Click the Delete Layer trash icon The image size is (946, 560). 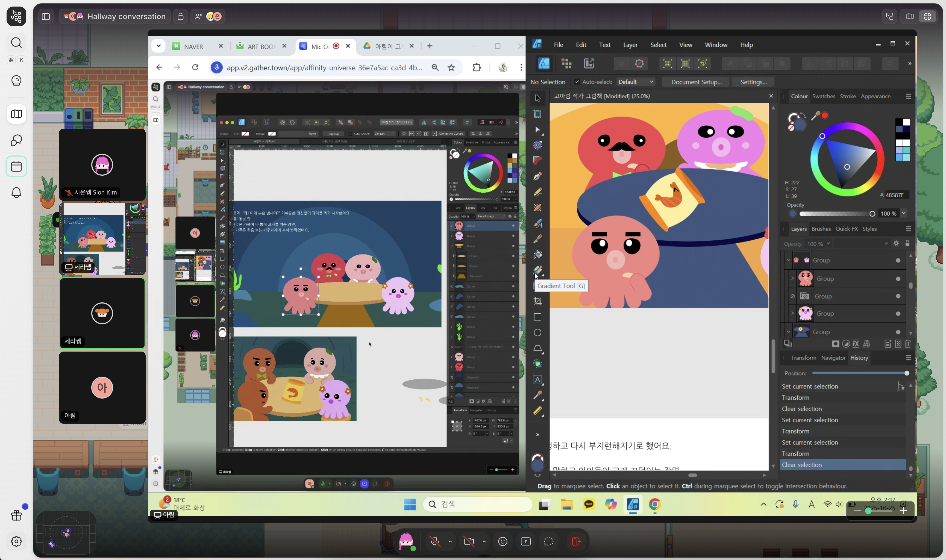coord(908,344)
